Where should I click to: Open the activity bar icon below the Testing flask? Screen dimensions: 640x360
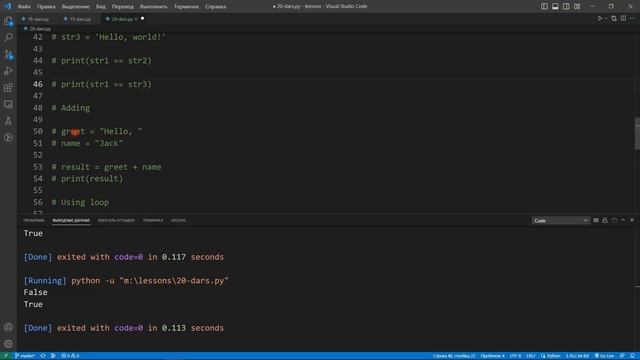coord(8,138)
